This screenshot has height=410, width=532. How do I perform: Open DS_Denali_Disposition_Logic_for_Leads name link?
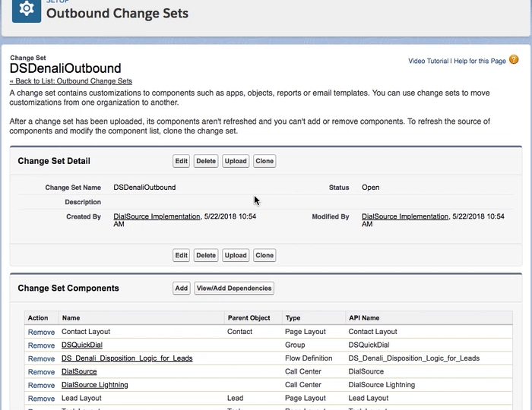[127, 358]
